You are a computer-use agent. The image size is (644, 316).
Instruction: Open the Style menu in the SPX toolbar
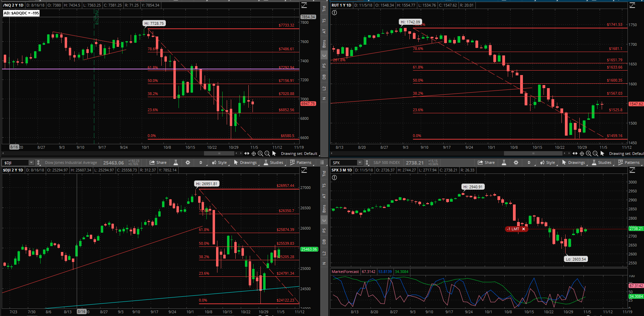pyautogui.click(x=547, y=162)
